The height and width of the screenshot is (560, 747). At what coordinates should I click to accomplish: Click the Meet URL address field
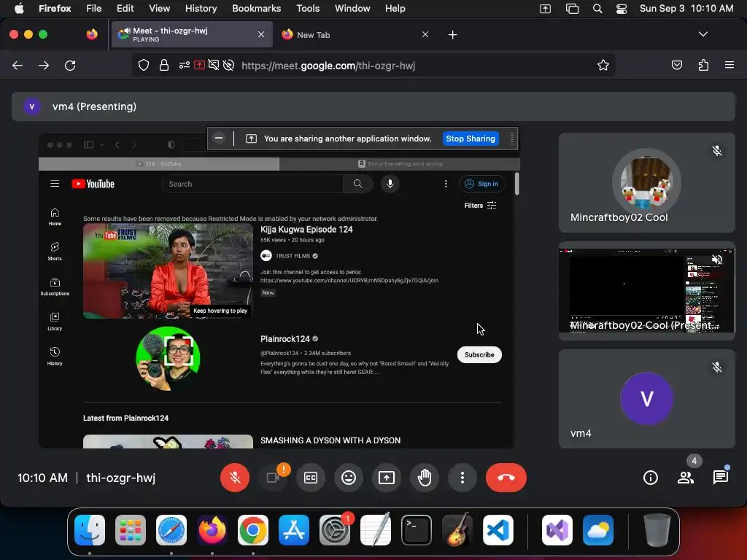[373, 66]
